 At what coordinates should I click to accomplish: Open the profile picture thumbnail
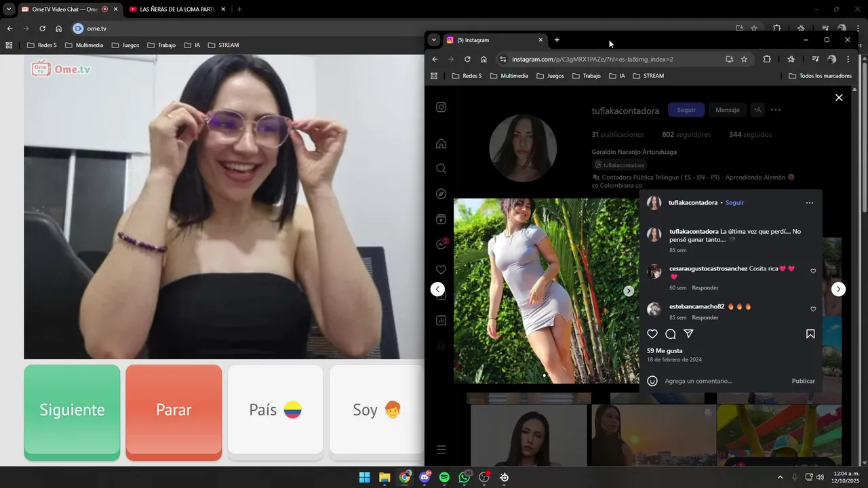pyautogui.click(x=523, y=148)
